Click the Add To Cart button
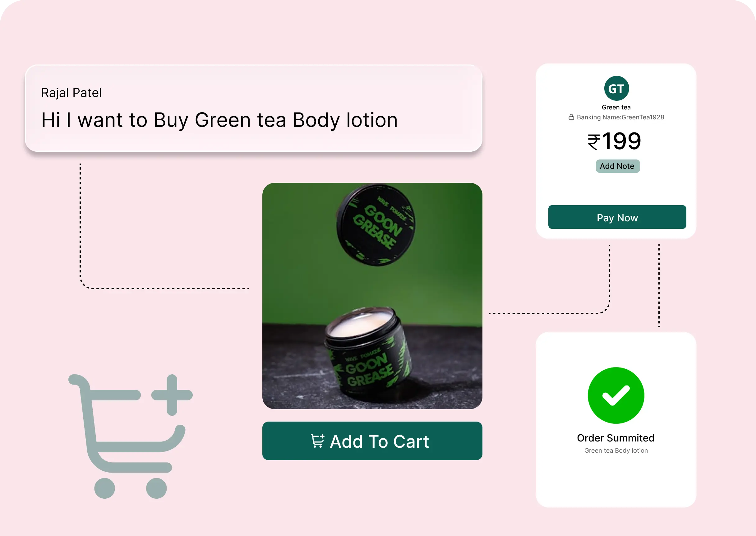The image size is (756, 536). [x=372, y=441]
